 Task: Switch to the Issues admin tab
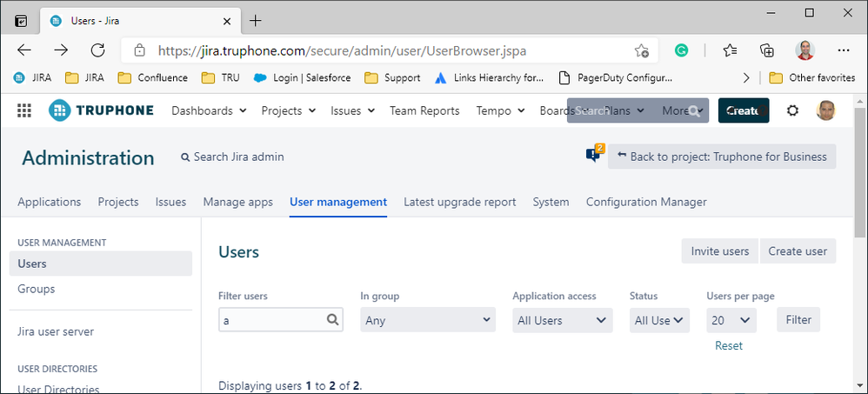170,202
